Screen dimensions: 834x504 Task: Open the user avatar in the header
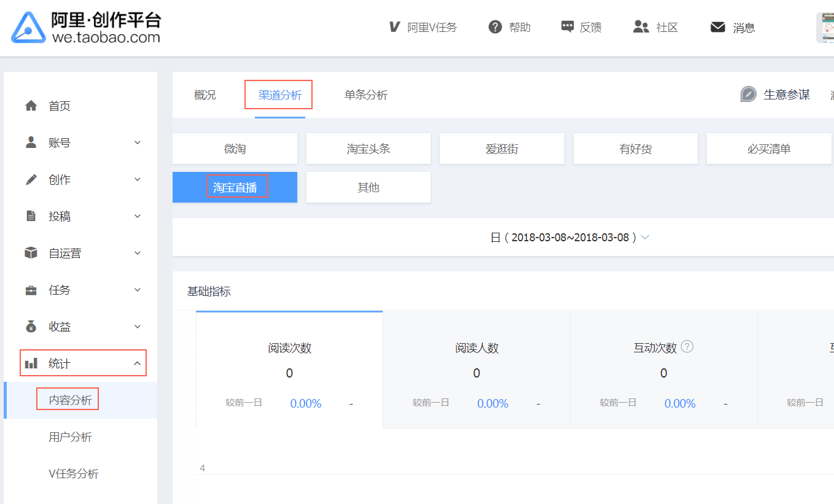point(825,28)
